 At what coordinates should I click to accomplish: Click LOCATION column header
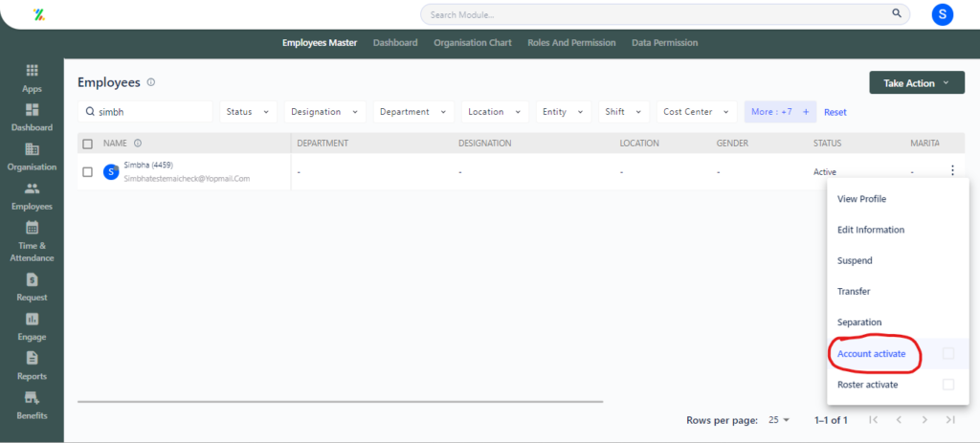tap(639, 144)
